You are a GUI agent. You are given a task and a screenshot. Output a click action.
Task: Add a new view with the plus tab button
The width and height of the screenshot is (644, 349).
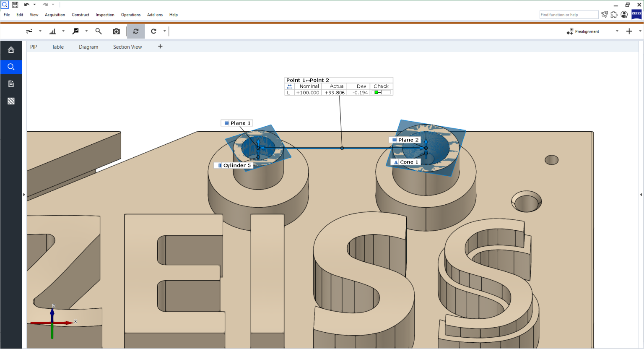click(x=160, y=47)
